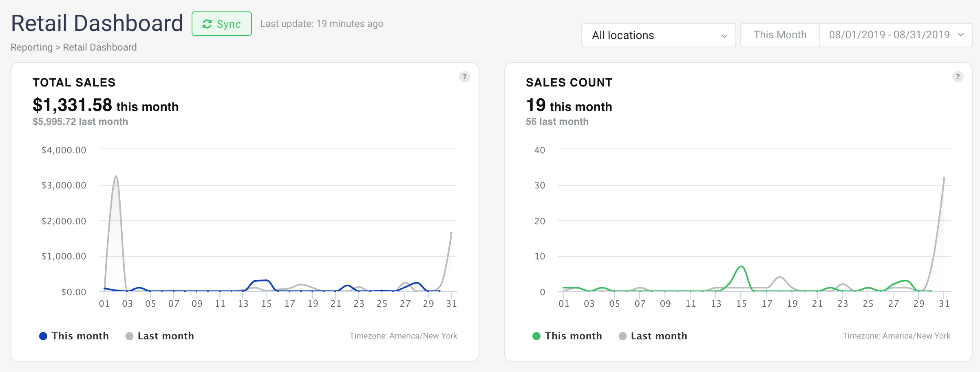Toggle This month series in Sales Count legend
Viewport: 980px width, 372px height.
click(567, 336)
